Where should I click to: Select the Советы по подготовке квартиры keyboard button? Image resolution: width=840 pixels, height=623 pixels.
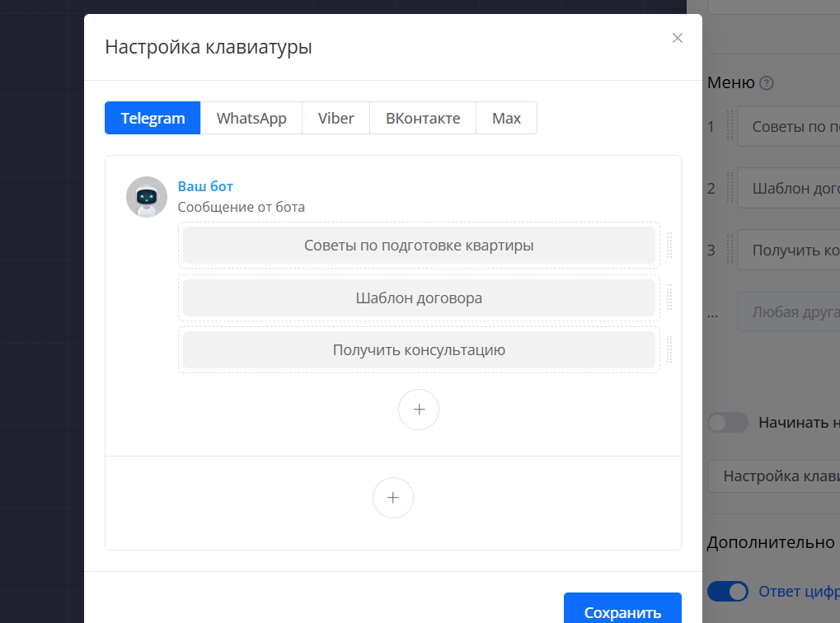click(x=419, y=246)
